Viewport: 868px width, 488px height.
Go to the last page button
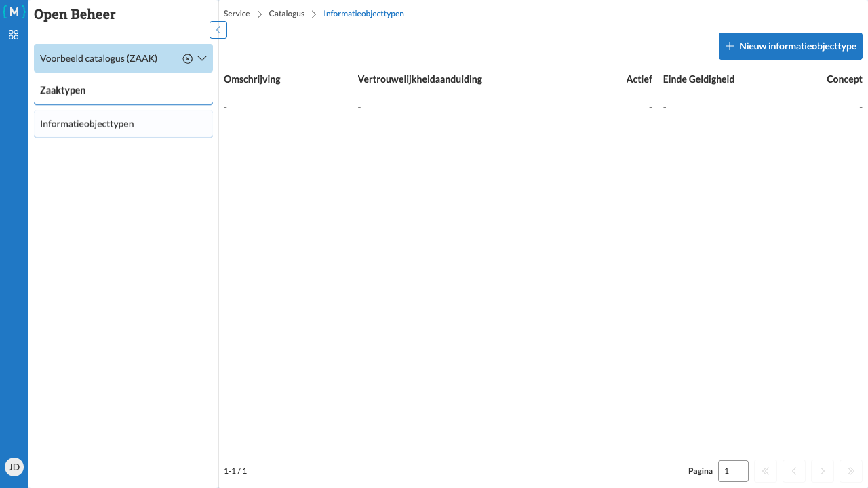(851, 471)
